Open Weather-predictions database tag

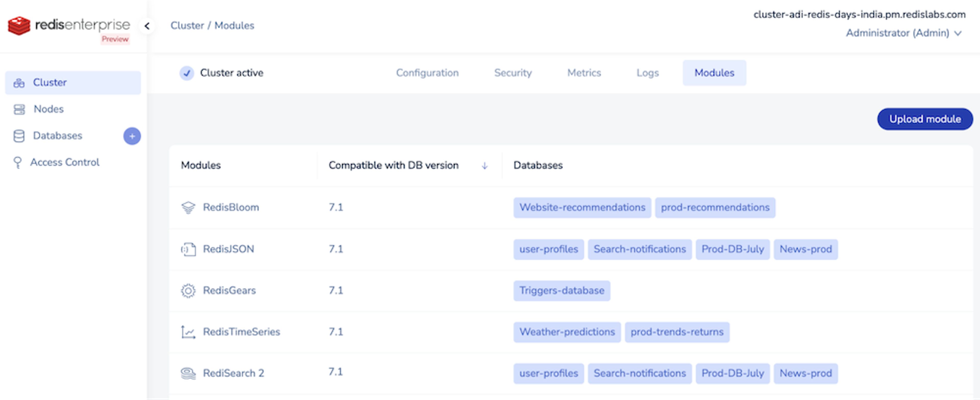567,332
